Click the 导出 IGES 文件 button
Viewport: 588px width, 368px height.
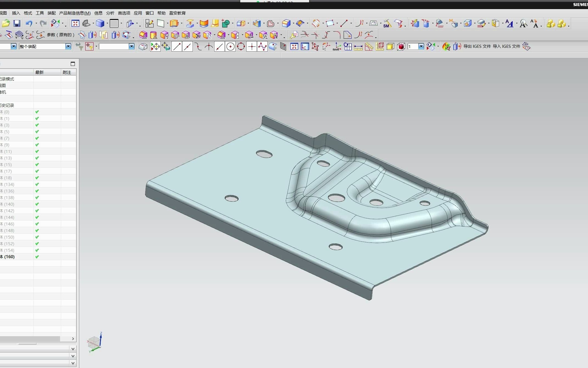[x=477, y=46]
